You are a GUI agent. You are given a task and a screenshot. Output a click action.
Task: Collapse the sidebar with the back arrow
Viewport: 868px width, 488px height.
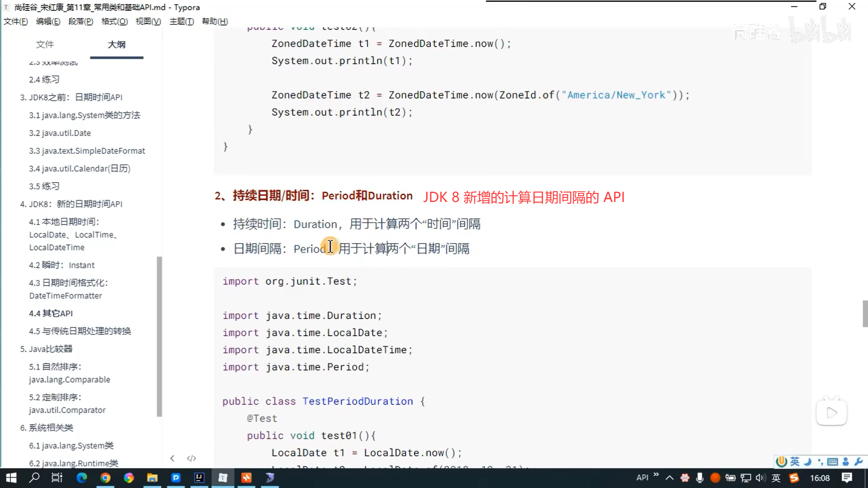point(172,458)
